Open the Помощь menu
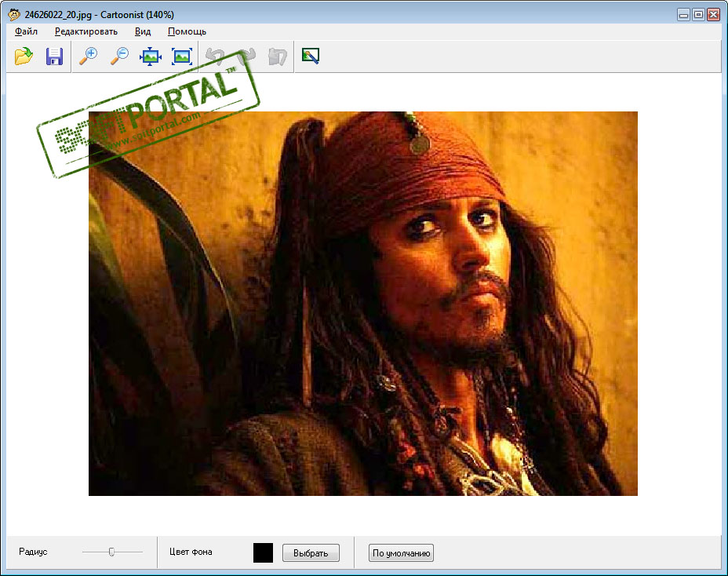 (x=187, y=31)
